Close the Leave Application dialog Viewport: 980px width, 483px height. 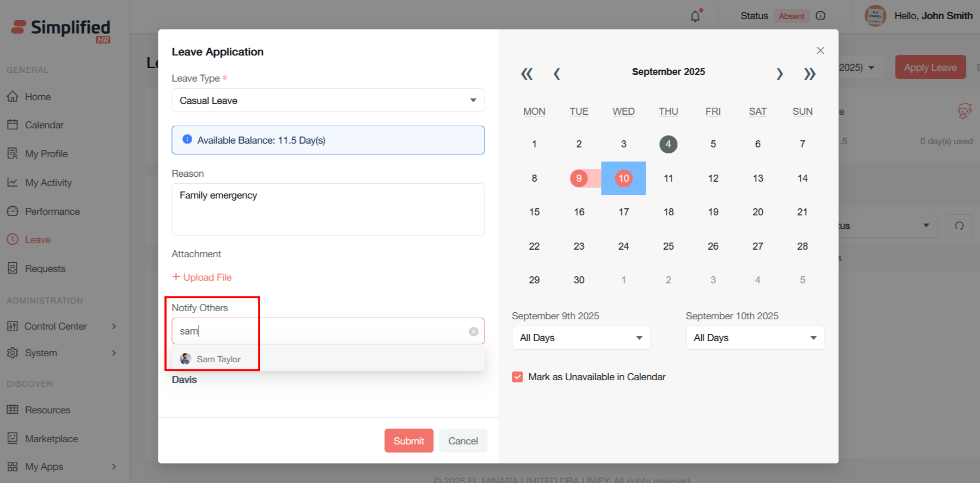coord(820,51)
